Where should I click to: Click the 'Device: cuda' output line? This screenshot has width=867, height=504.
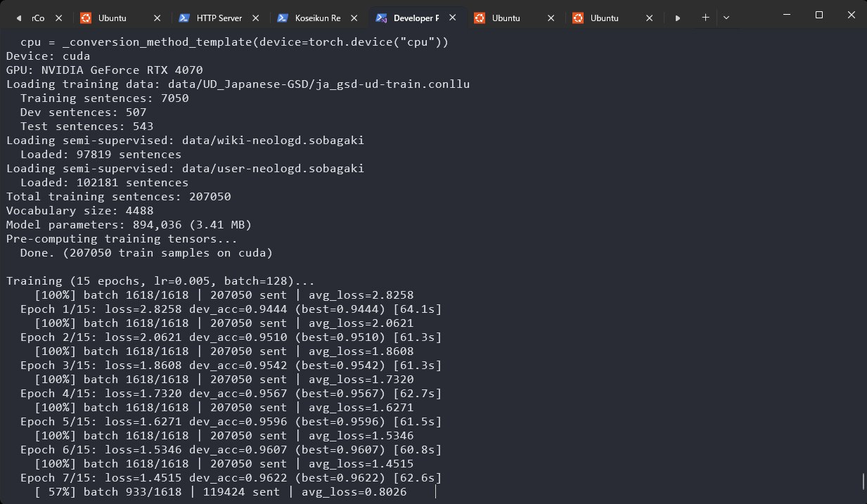pos(48,56)
